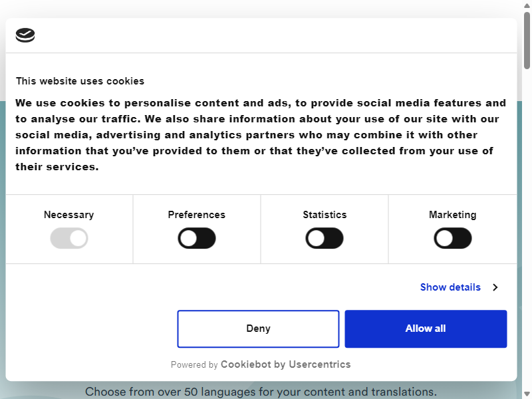532x399 pixels.
Task: Enable the Preferences cookies toggle
Action: point(197,238)
